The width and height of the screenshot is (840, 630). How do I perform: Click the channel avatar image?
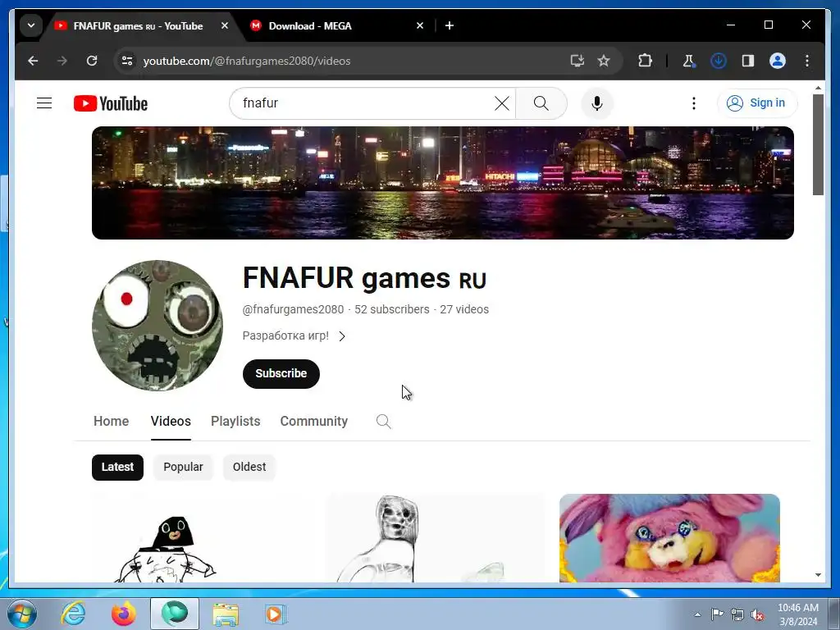point(157,326)
